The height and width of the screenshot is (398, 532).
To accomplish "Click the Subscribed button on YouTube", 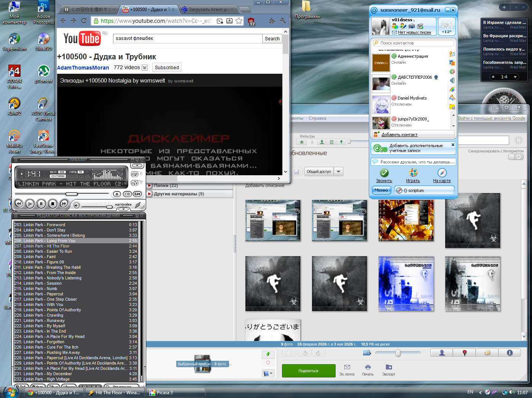I will [167, 68].
